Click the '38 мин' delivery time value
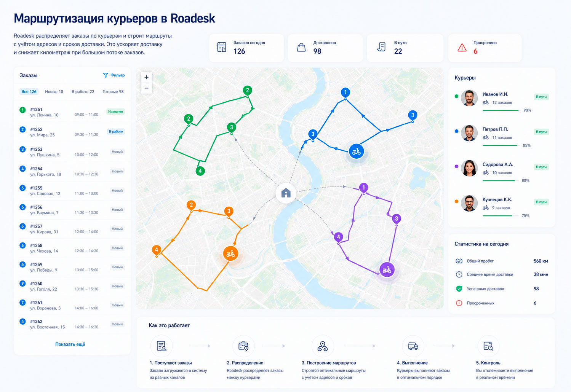Viewport: 571px width, 392px height. (541, 274)
